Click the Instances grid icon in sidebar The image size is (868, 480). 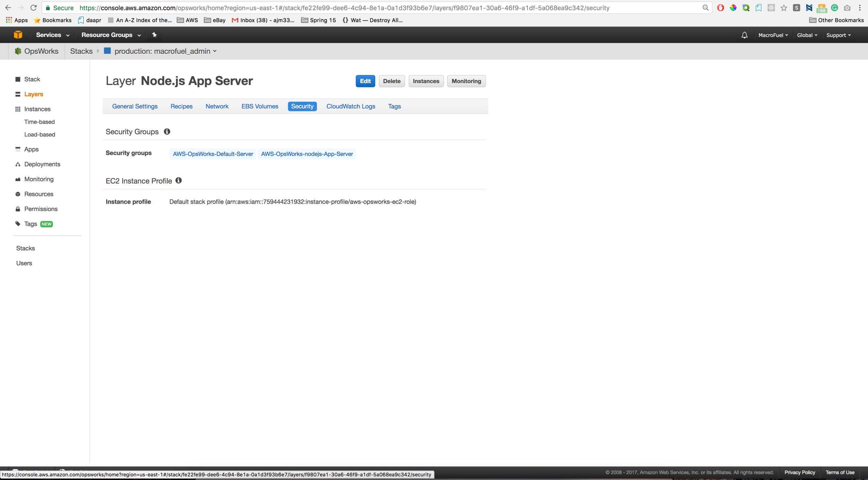[x=18, y=109]
